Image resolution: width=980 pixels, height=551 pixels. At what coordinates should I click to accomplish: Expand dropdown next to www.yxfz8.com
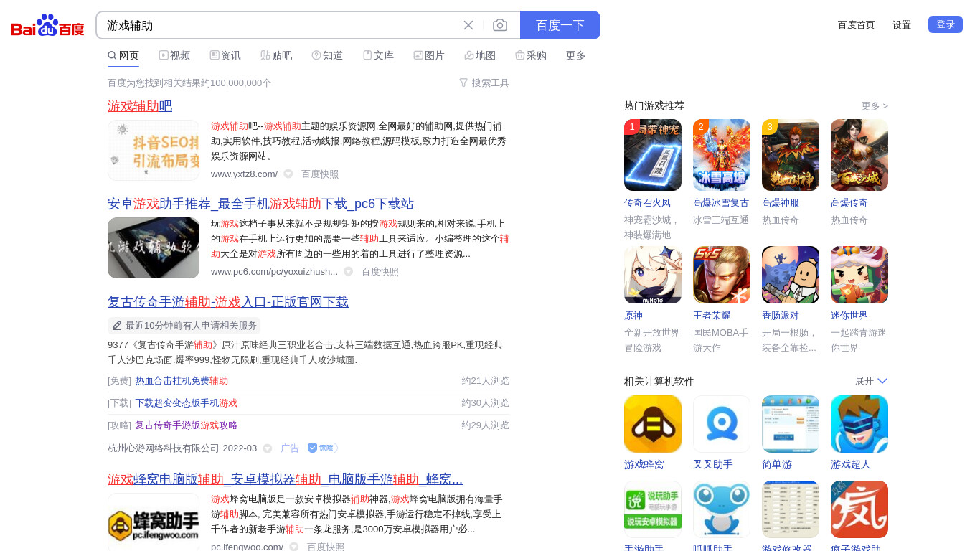click(288, 174)
